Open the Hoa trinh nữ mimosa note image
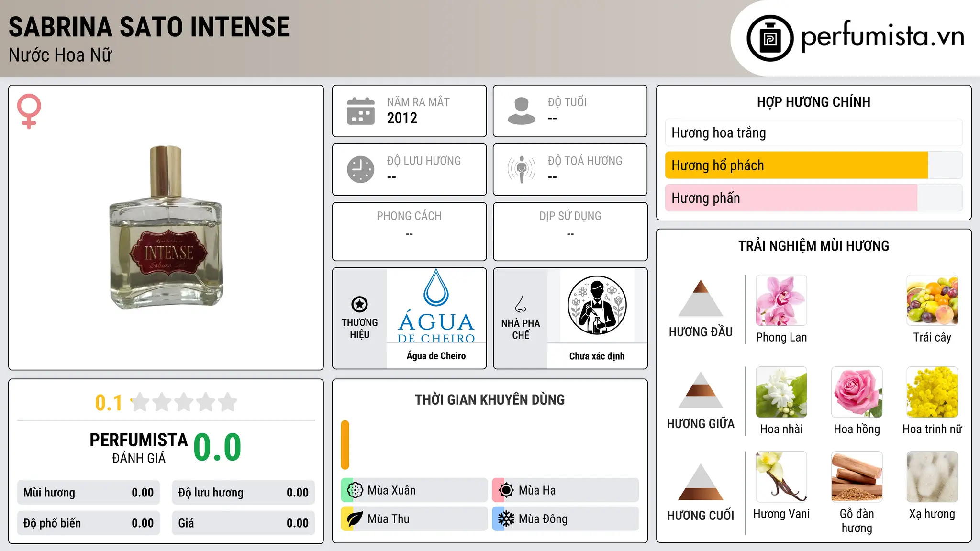This screenshot has width=980, height=551. point(932,392)
